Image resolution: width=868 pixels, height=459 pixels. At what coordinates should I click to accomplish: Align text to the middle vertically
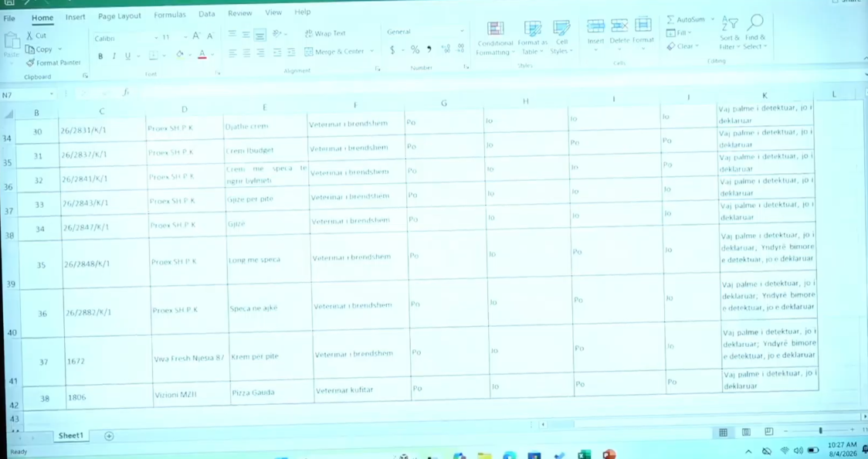[246, 35]
